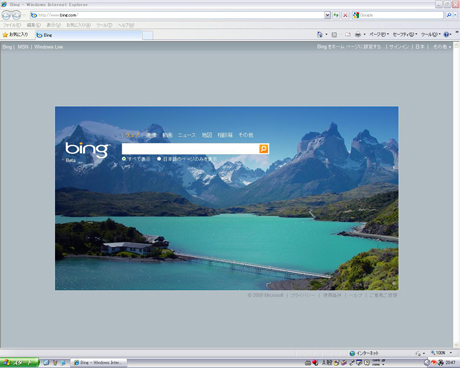The image size is (460, 368).
Task: Select the ニュース search category
Action: 187,135
